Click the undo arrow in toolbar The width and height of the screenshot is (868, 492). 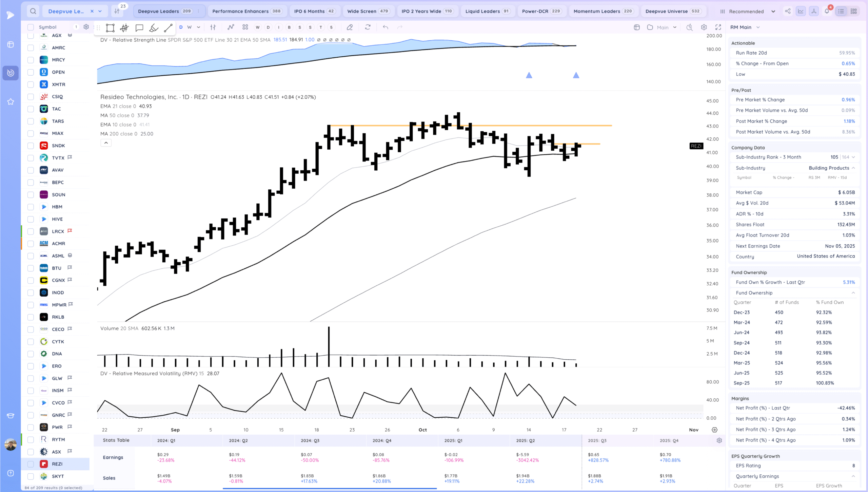point(386,27)
